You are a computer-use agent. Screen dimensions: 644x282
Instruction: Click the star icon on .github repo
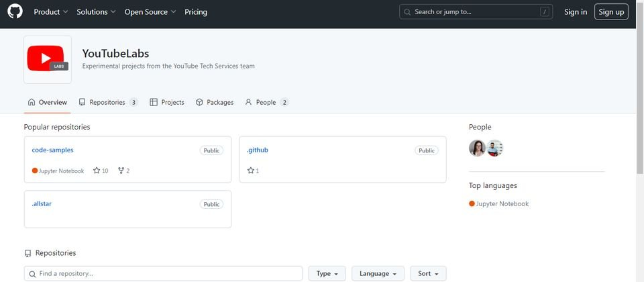tap(250, 170)
